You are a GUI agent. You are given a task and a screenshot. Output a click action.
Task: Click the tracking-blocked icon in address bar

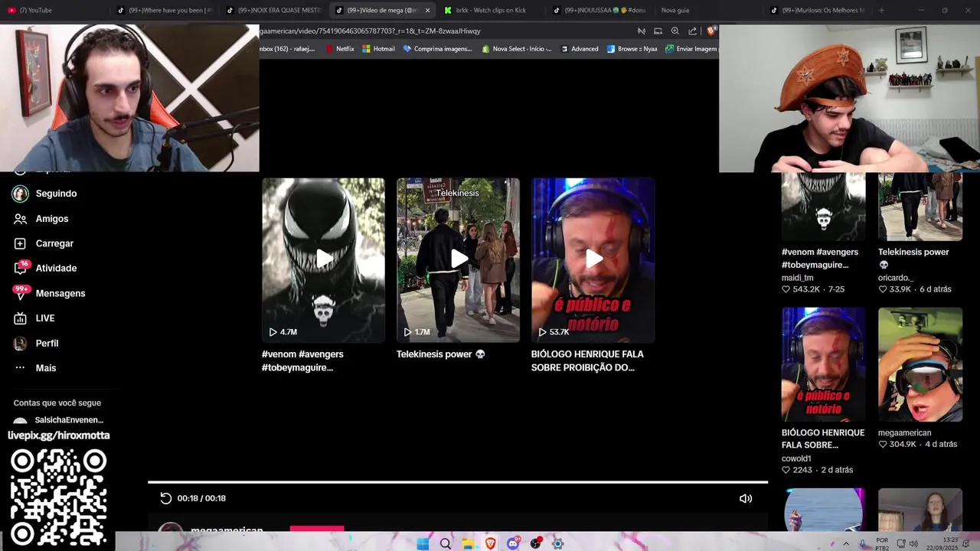642,31
